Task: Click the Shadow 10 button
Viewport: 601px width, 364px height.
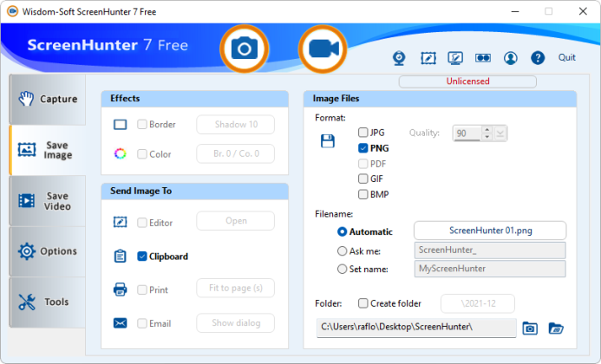Action: coord(235,125)
